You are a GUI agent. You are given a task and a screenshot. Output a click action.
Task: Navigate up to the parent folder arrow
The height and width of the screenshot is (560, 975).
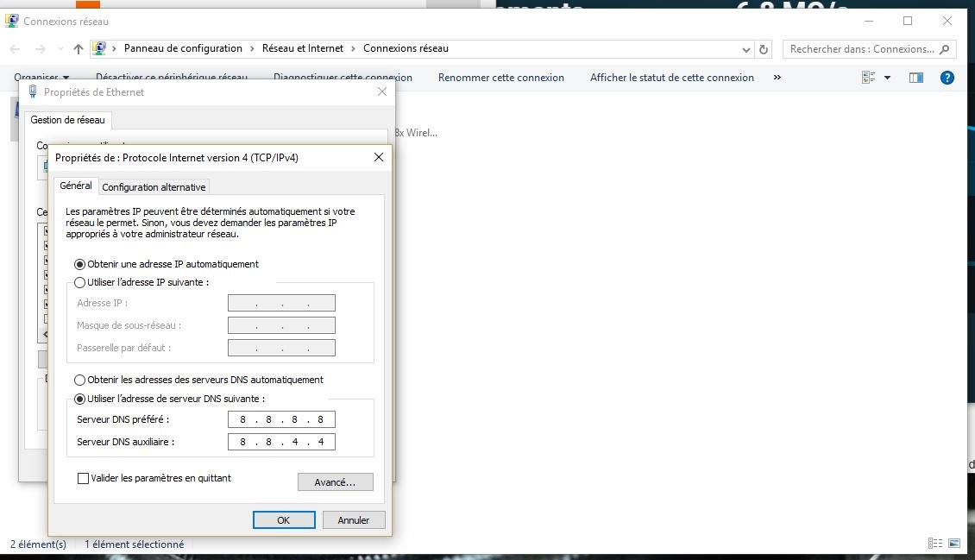coord(77,48)
